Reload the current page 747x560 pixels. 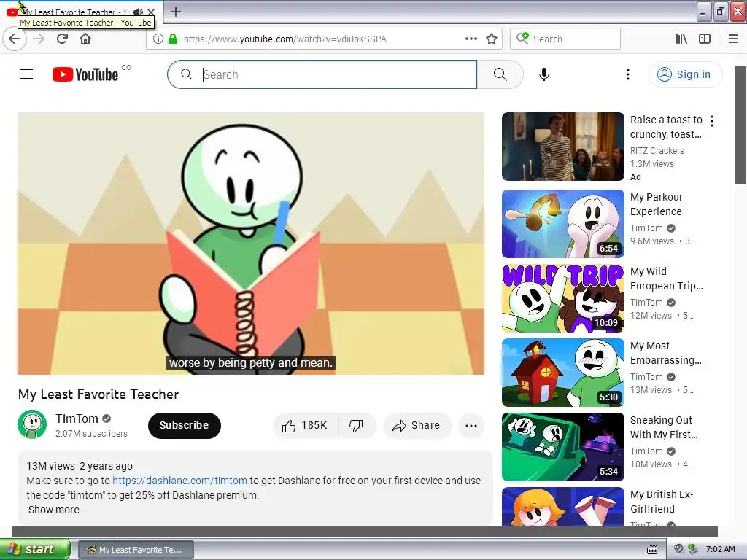tap(63, 39)
